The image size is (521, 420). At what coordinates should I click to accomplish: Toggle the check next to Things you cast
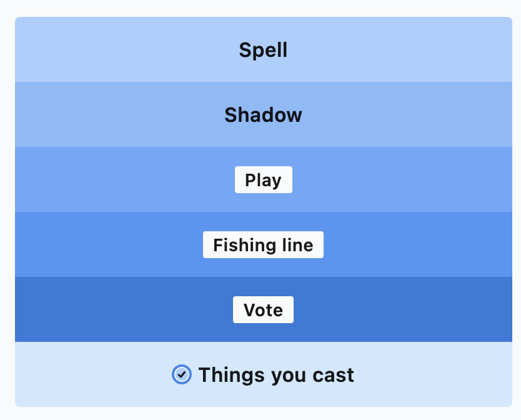point(181,374)
